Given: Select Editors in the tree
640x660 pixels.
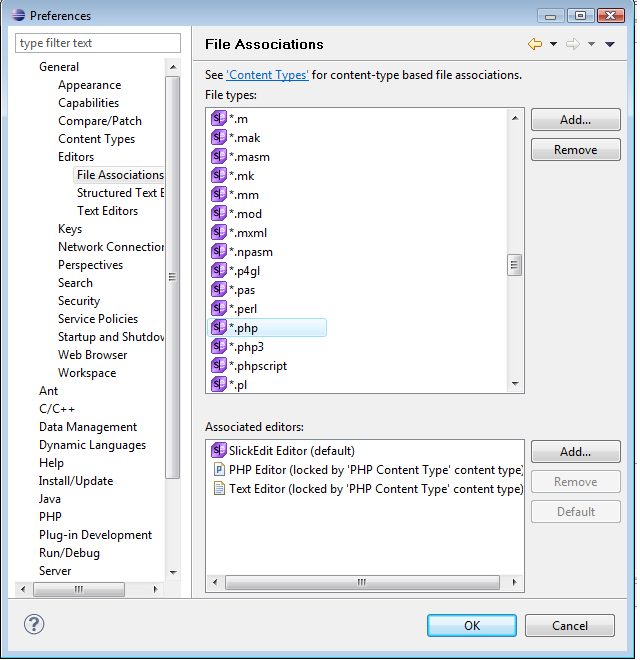Looking at the screenshot, I should tap(76, 157).
